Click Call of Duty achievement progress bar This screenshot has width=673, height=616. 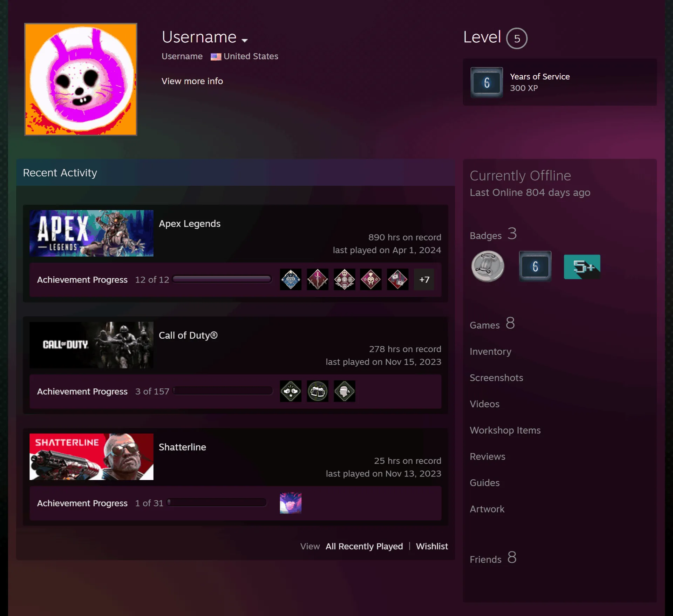pos(223,391)
